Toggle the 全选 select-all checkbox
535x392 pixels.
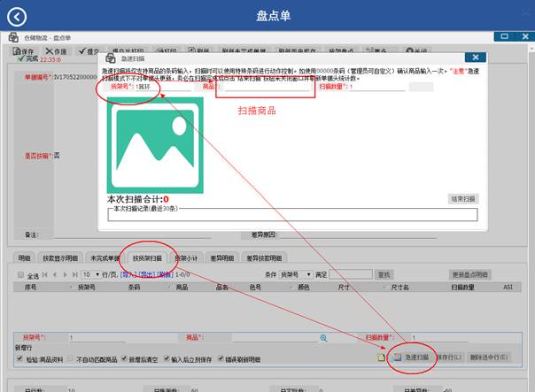coord(20,274)
